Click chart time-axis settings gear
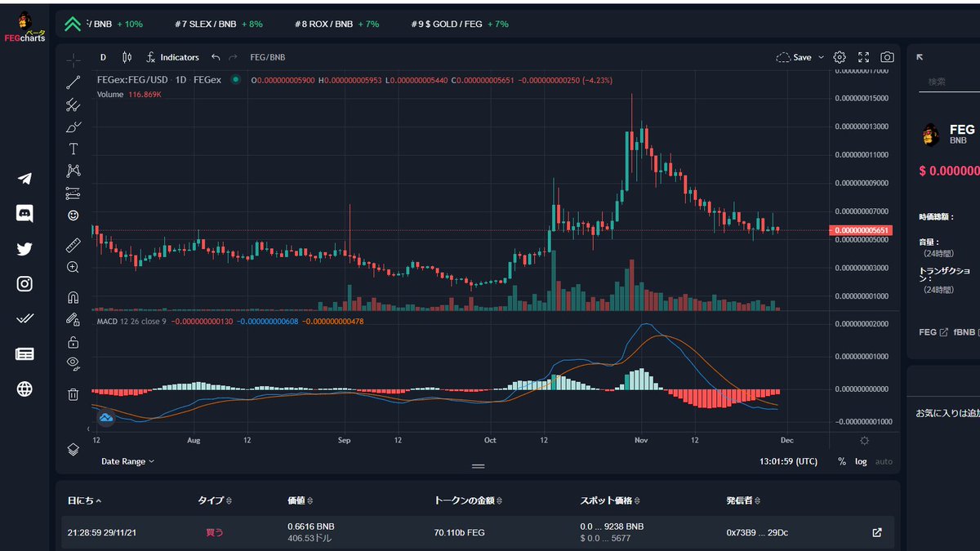The height and width of the screenshot is (551, 980). [x=865, y=440]
